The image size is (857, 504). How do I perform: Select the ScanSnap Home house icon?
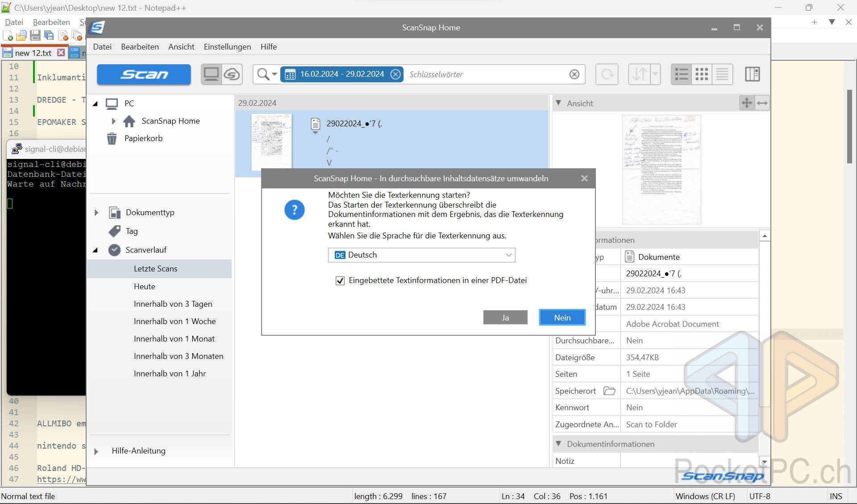[x=129, y=121]
